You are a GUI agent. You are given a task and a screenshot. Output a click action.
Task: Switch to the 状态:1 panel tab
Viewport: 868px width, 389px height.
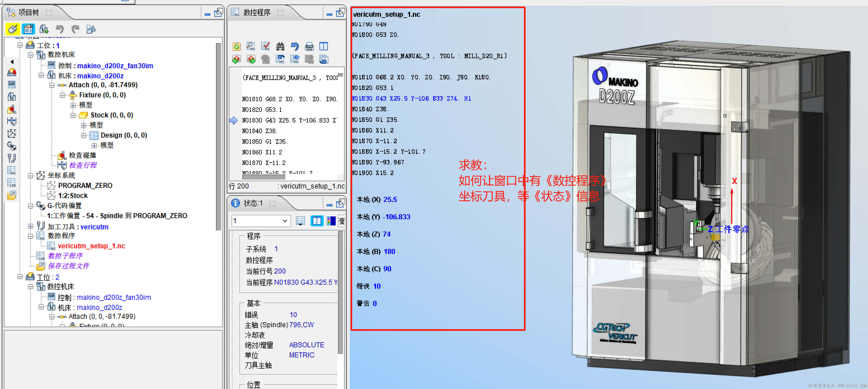pyautogui.click(x=253, y=203)
